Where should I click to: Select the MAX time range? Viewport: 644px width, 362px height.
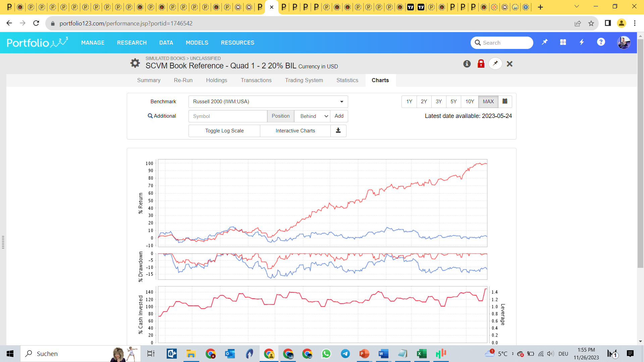tap(488, 101)
